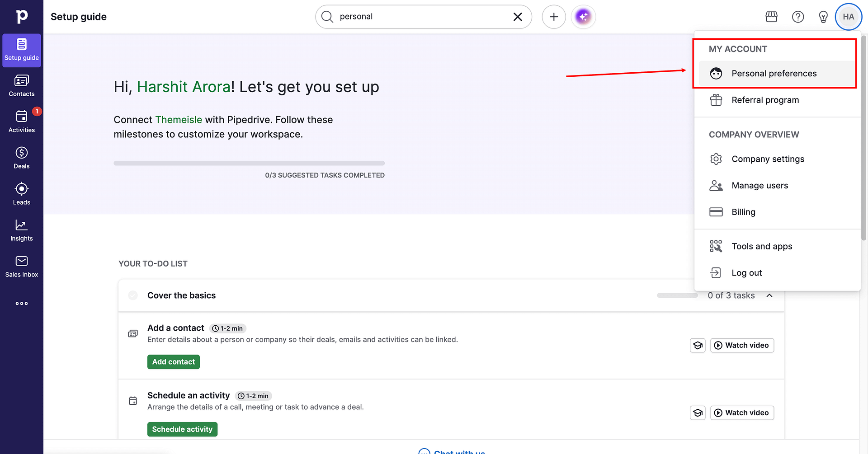
Task: Open Leads in the sidebar
Action: tap(22, 194)
